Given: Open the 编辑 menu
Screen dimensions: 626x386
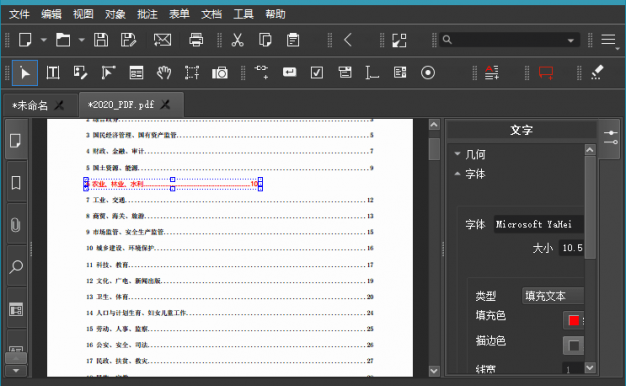Looking at the screenshot, I should pyautogui.click(x=51, y=14).
